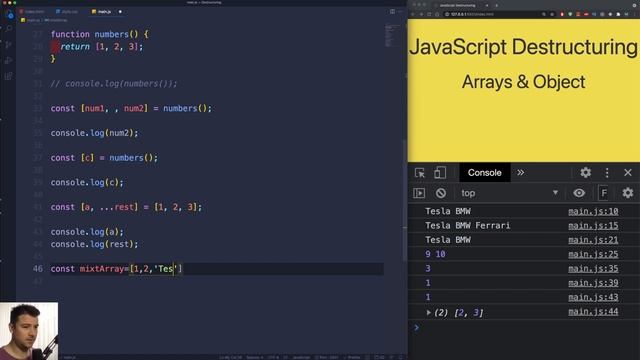The width and height of the screenshot is (640, 360).
Task: Click the JavaScript Destructuring page heading
Action: coord(523,47)
